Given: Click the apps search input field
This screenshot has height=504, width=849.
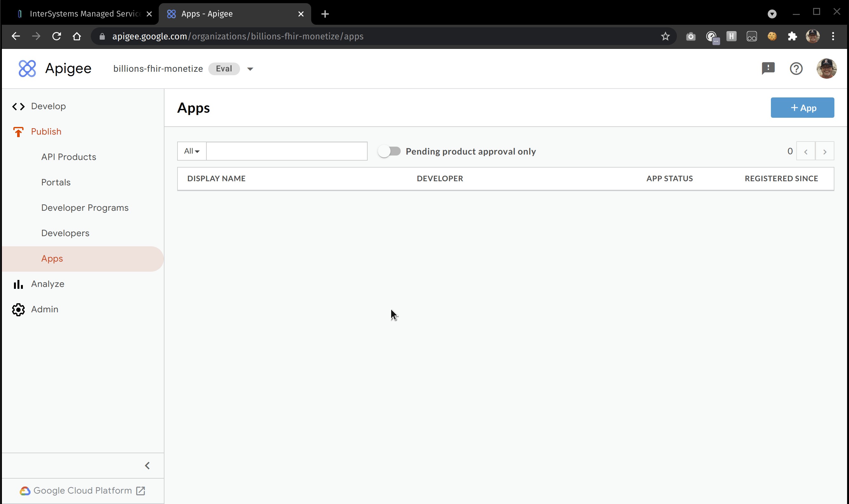Looking at the screenshot, I should [x=287, y=151].
